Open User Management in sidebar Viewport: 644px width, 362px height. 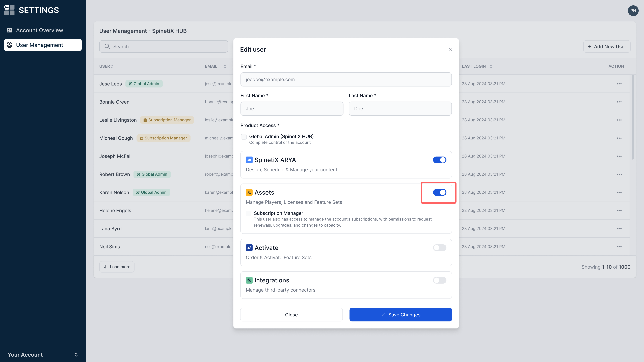pos(43,45)
